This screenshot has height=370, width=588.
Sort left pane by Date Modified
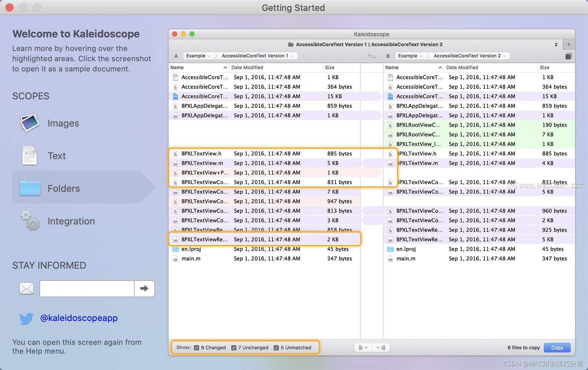click(x=276, y=67)
